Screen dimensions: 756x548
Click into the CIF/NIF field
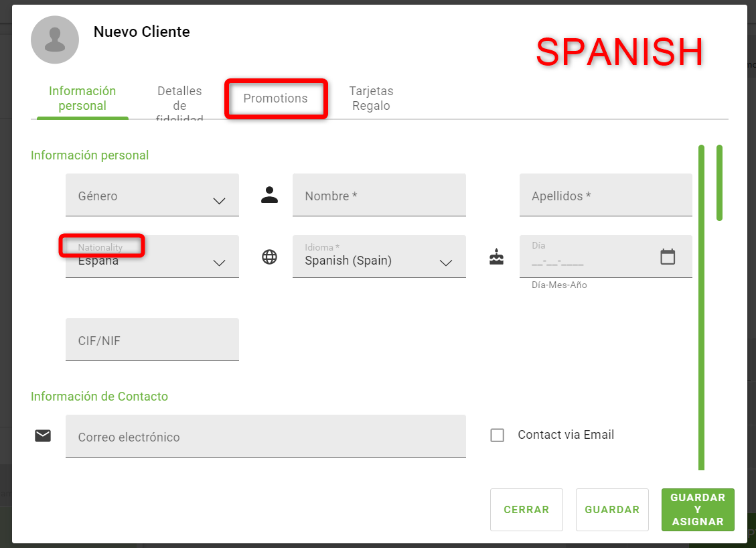tap(152, 340)
